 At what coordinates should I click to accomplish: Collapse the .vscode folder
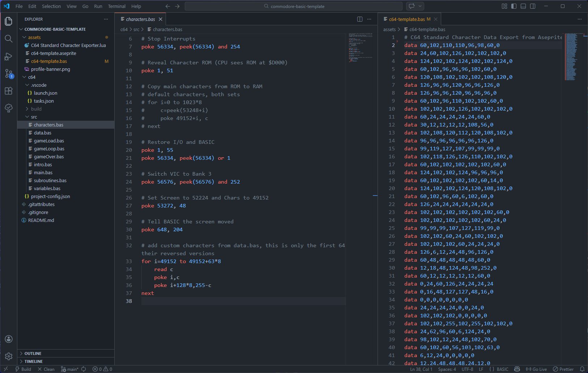tap(66, 85)
